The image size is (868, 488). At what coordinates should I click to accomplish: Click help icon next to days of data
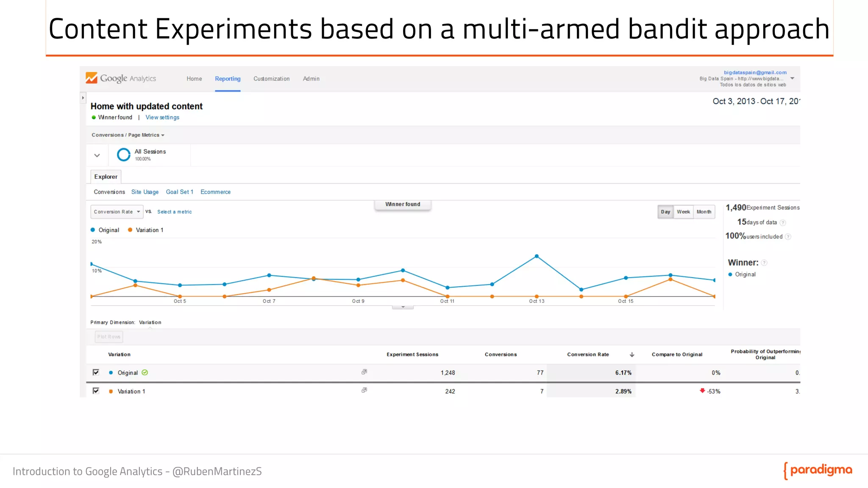[783, 223]
